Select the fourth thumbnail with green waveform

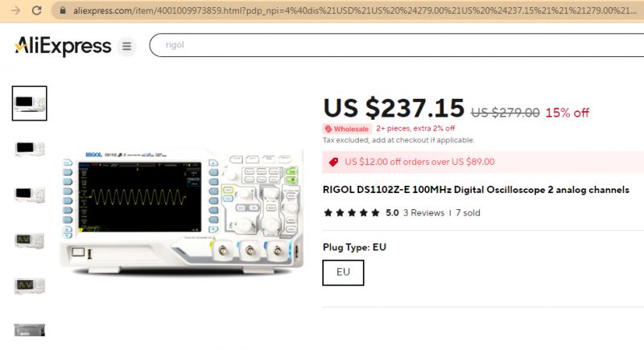30,241
